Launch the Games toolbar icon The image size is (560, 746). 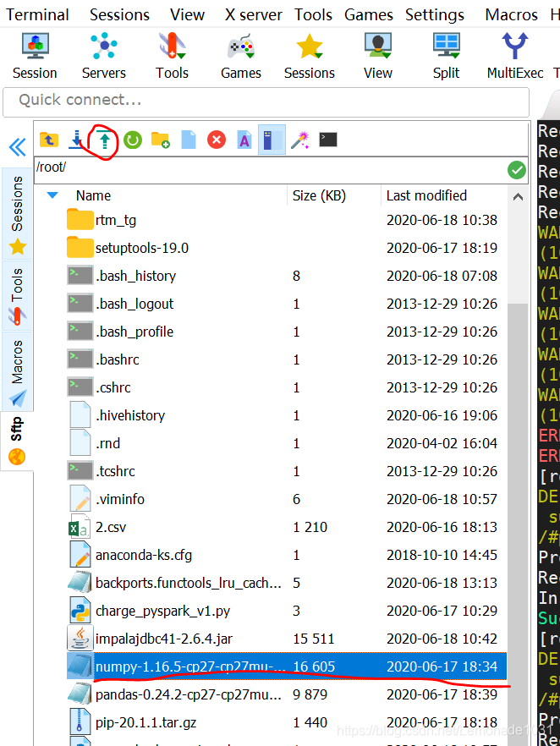(241, 56)
